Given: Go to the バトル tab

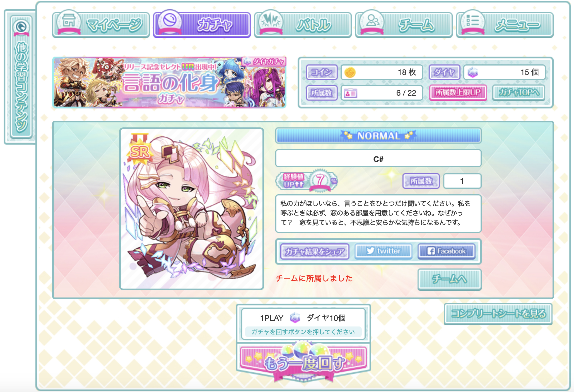Looking at the screenshot, I should tap(303, 25).
